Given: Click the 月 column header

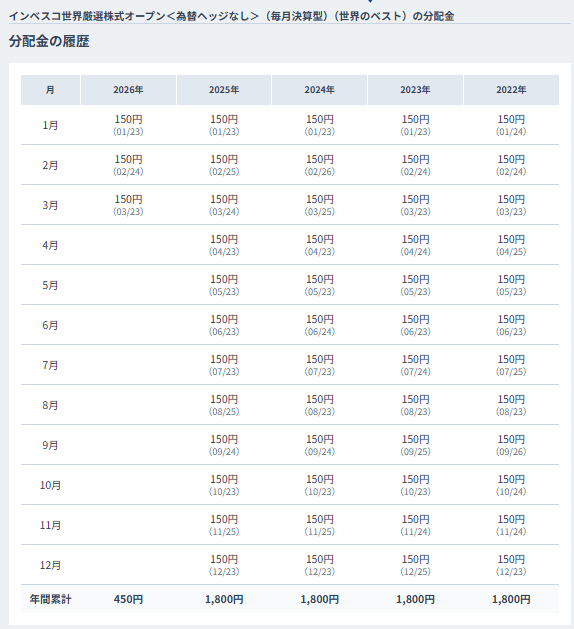Looking at the screenshot, I should (50, 90).
